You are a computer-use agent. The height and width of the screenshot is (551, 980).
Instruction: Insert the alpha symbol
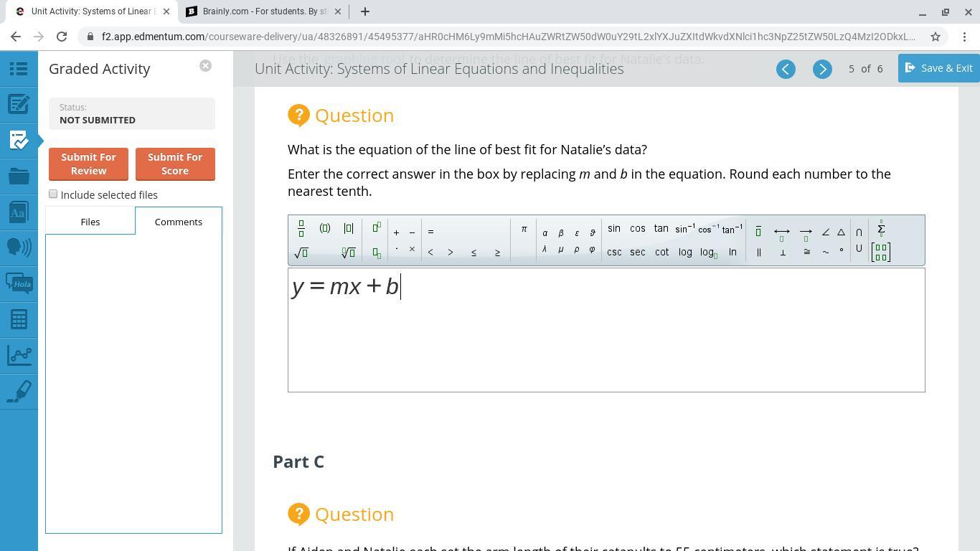[545, 232]
